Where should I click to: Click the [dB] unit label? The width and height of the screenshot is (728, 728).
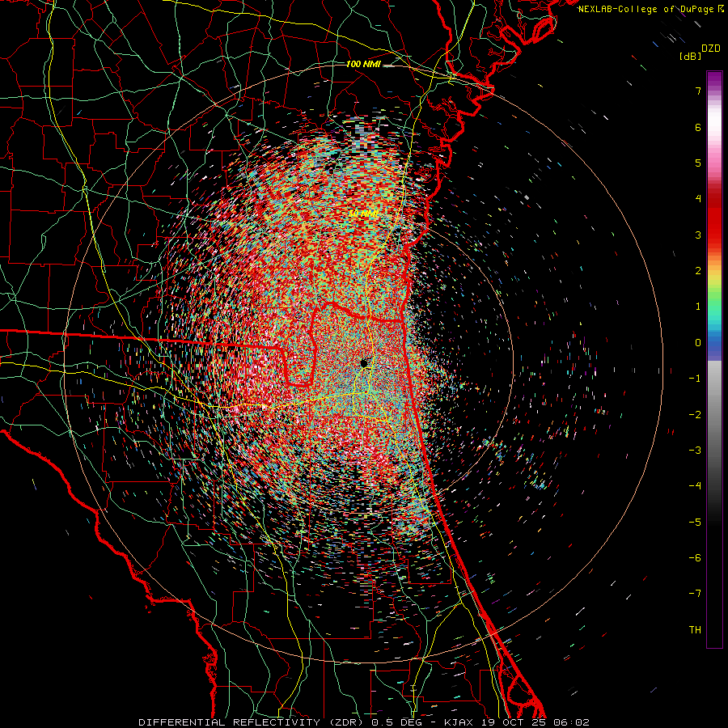(691, 57)
